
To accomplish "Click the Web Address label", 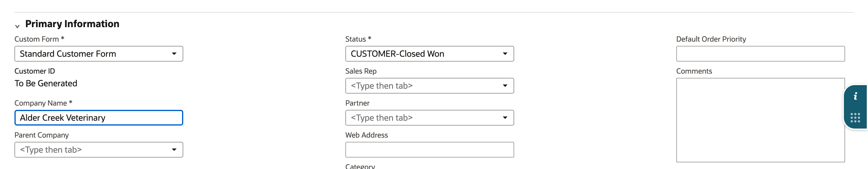I will click(366, 135).
